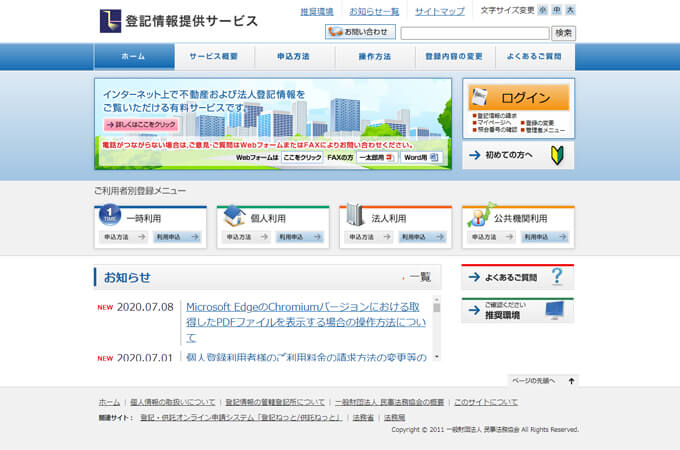Click the house icon for 個人利用
680x450 pixels.
tap(235, 215)
